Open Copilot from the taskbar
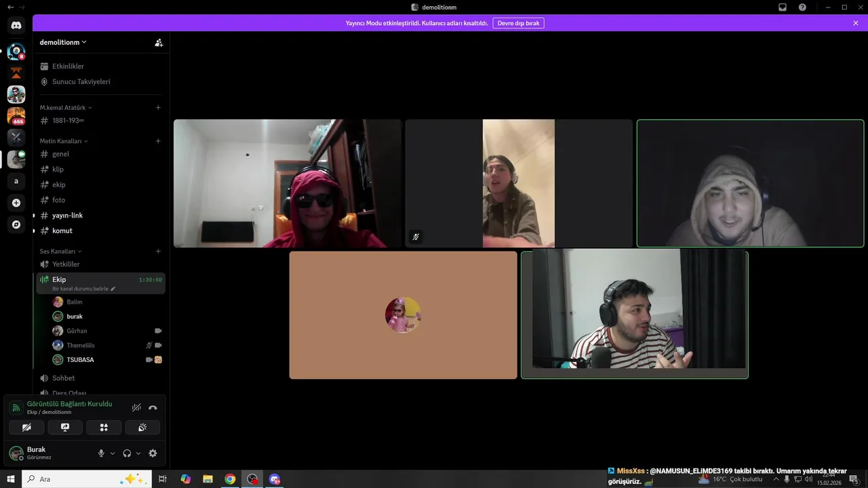 point(185,479)
